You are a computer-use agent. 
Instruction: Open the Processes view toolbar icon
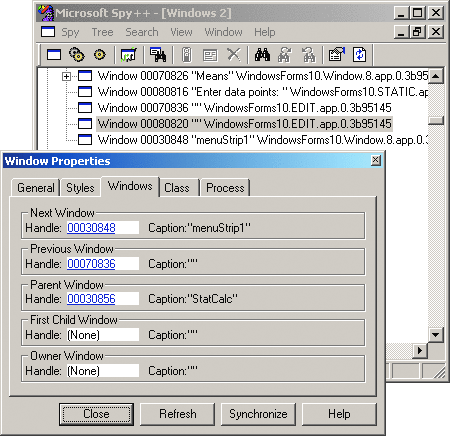pos(77,55)
